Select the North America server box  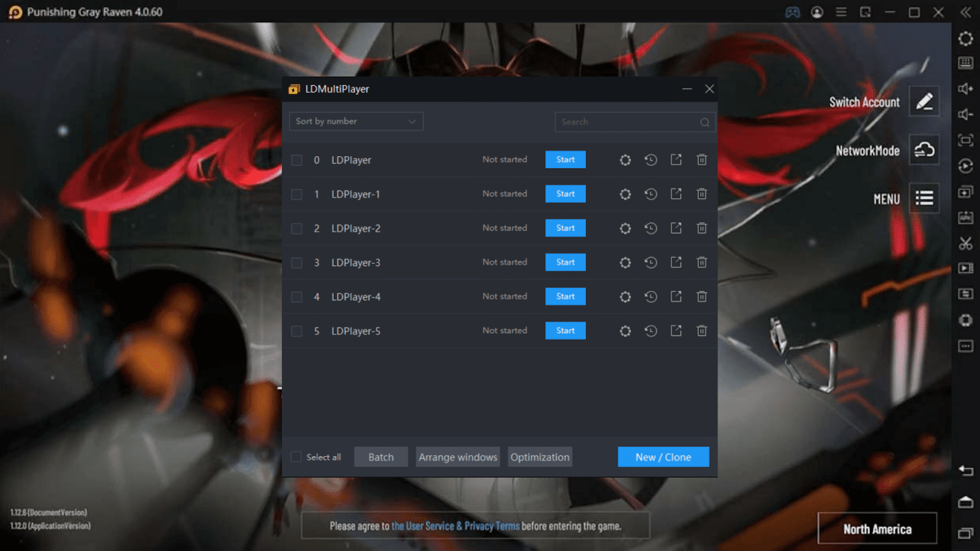click(x=877, y=529)
